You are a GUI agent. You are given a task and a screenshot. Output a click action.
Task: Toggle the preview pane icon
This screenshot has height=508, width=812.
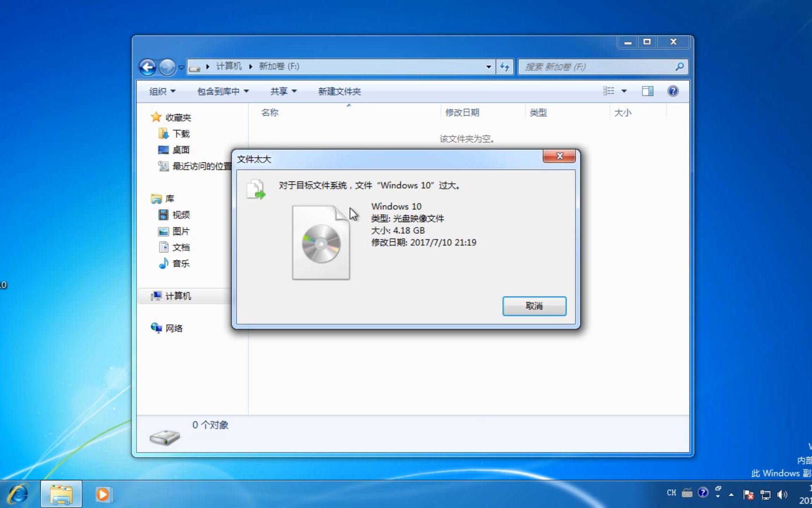click(x=648, y=91)
